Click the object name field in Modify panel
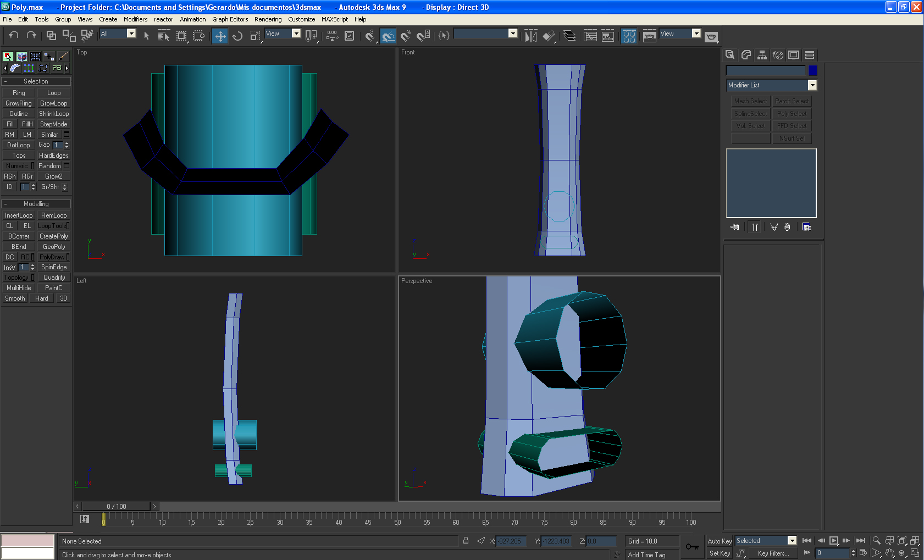Viewport: 924px width, 560px height. pyautogui.click(x=766, y=70)
